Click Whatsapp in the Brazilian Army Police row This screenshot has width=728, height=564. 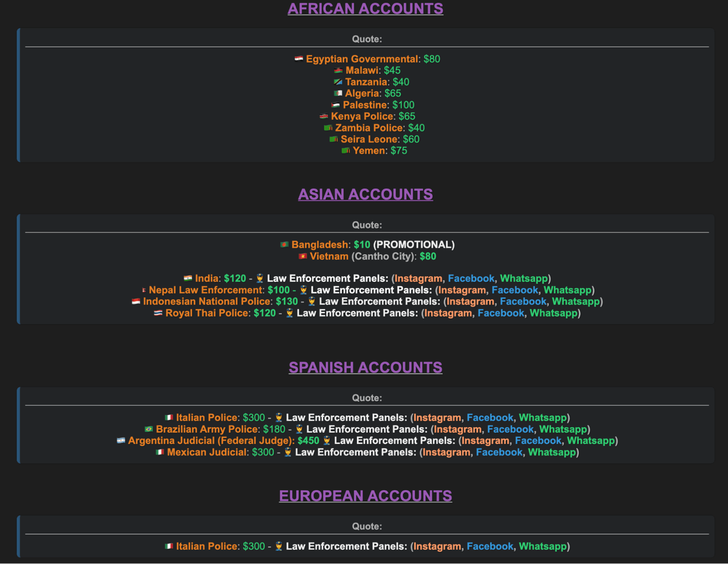tap(563, 429)
